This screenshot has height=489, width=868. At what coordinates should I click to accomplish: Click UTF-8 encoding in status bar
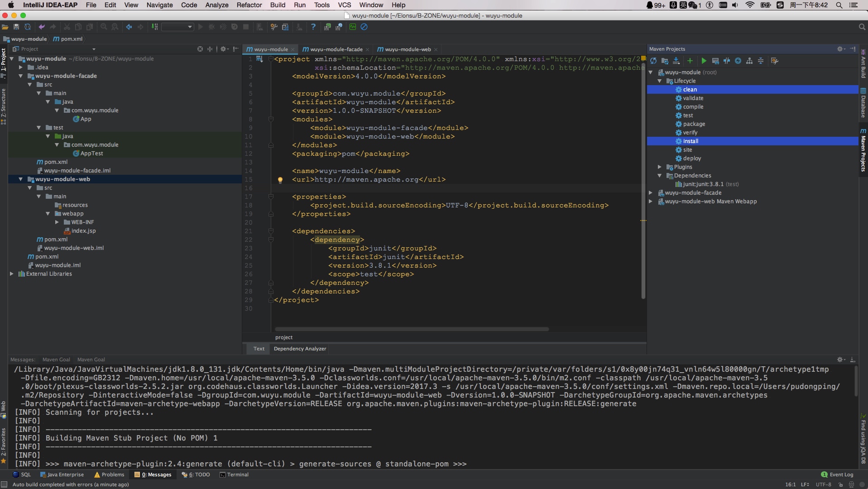[x=824, y=484]
